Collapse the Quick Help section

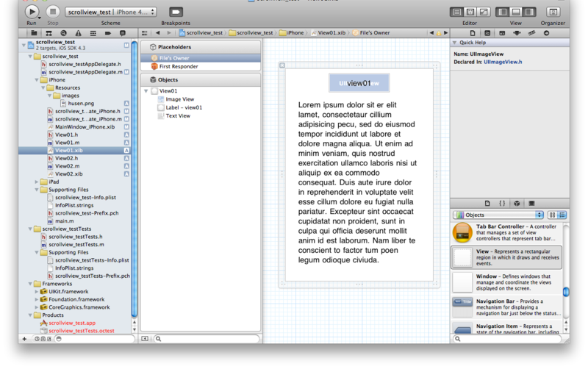(x=454, y=43)
